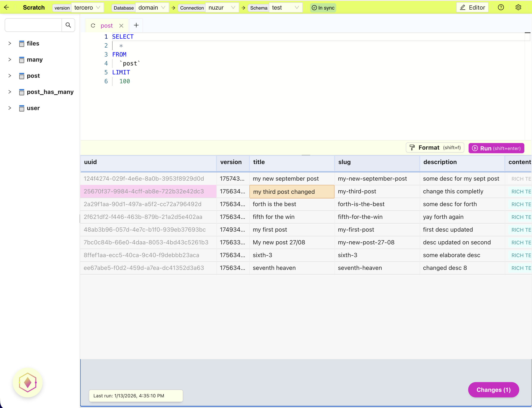Expand the user table tree
The image size is (532, 408).
pos(10,108)
